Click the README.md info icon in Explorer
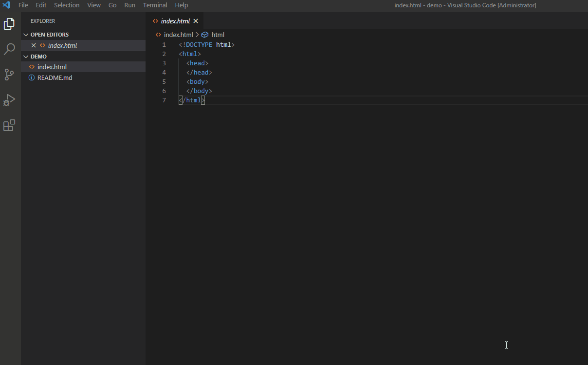Image resolution: width=588 pixels, height=365 pixels. coord(32,77)
